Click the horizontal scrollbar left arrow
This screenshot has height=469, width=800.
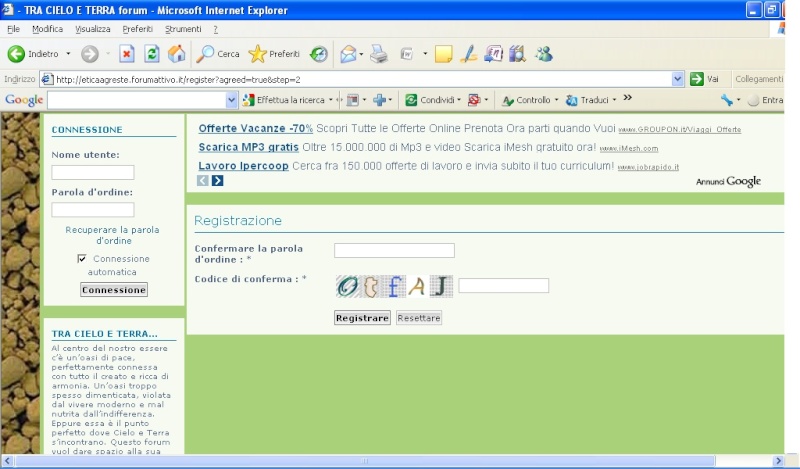pyautogui.click(x=7, y=461)
